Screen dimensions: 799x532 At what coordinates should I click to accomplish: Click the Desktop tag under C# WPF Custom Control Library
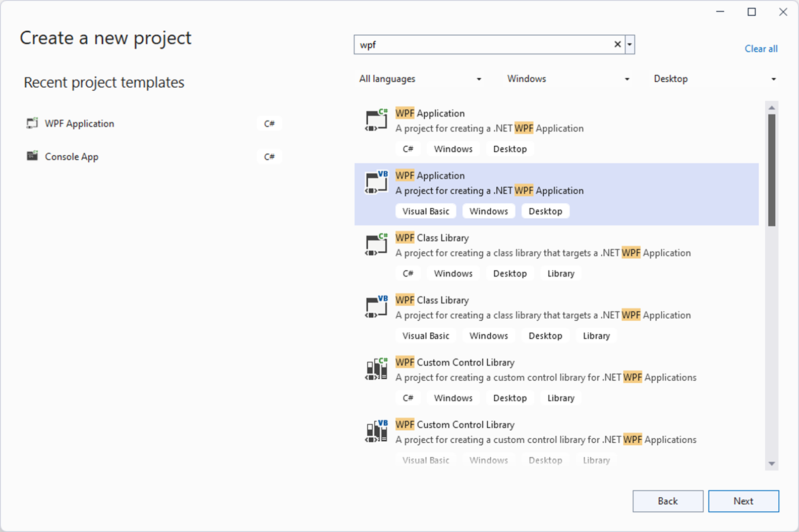point(510,398)
